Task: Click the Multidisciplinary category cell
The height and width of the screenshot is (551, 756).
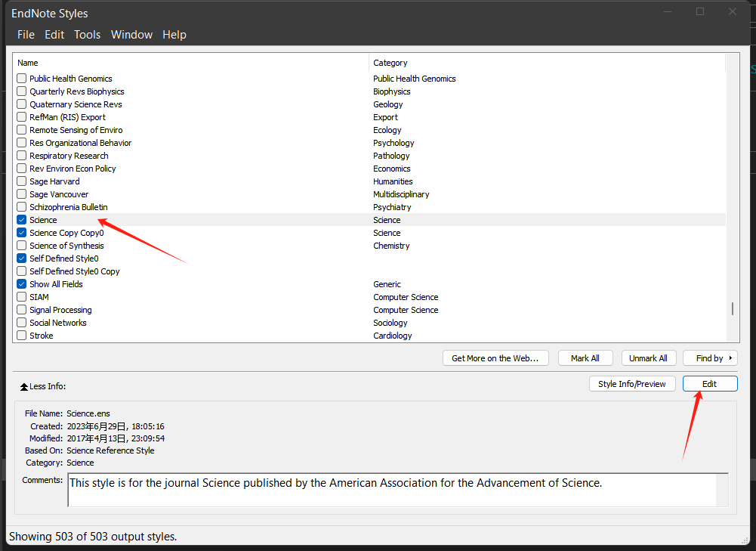Action: (401, 194)
